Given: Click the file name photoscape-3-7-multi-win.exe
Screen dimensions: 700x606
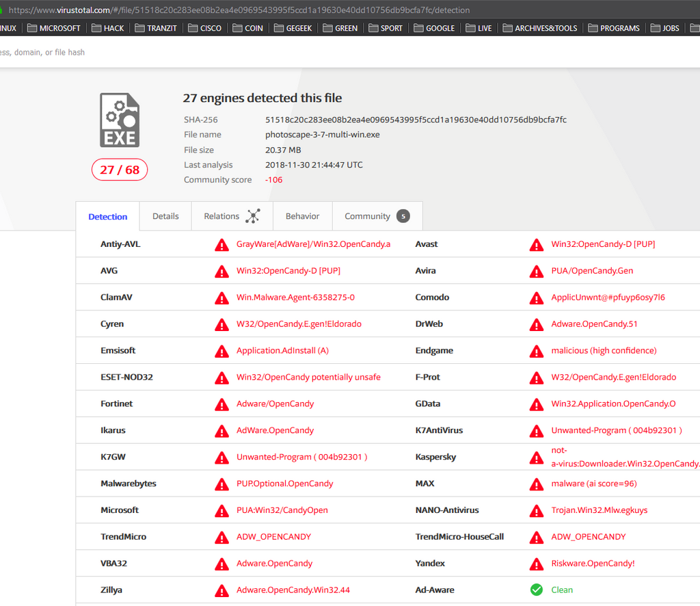Looking at the screenshot, I should click(x=323, y=135).
